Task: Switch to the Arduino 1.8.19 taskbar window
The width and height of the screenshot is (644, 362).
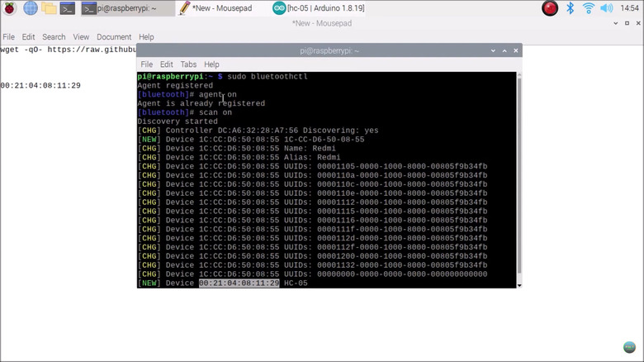Action: click(x=320, y=8)
